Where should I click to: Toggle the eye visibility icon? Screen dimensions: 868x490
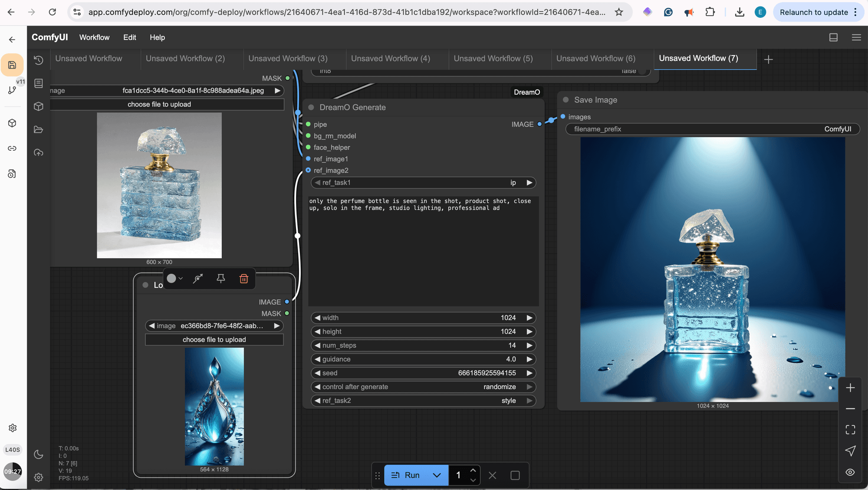tap(850, 472)
